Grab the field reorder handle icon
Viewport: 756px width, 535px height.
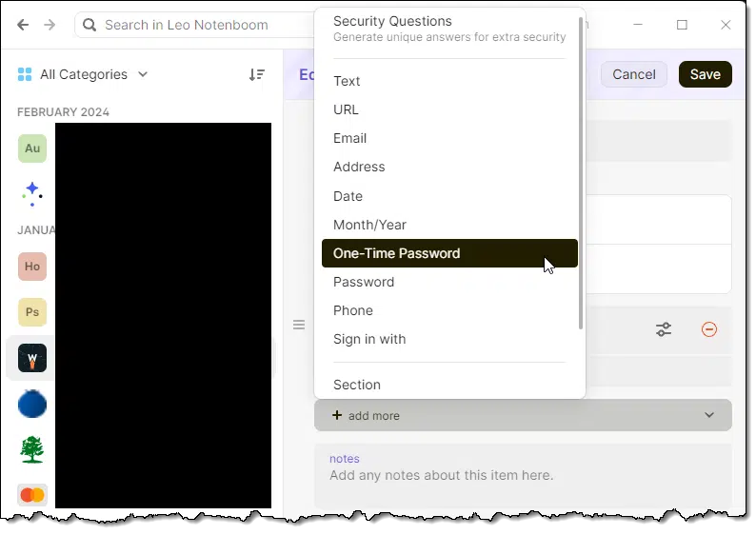(x=299, y=325)
